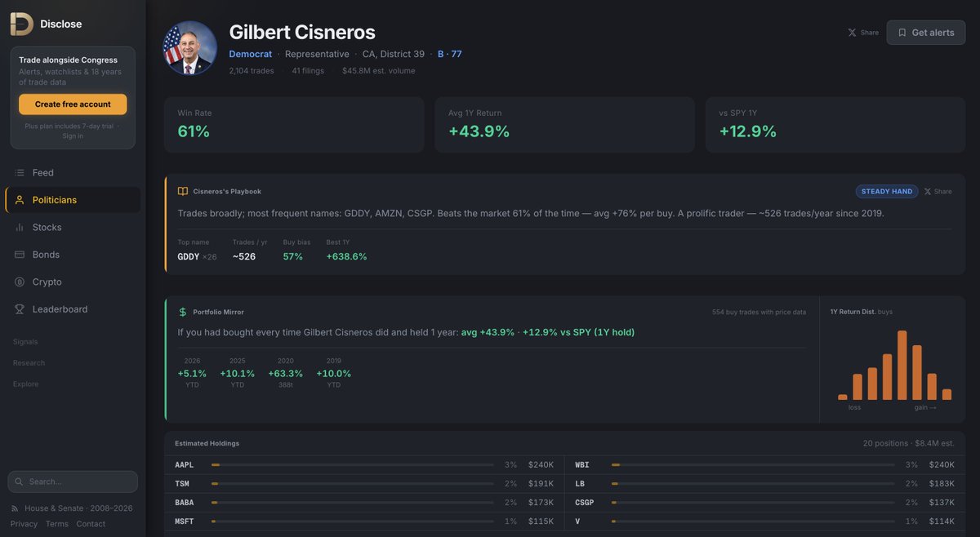980x537 pixels.
Task: Open the Crypto page
Action: [x=73, y=282]
